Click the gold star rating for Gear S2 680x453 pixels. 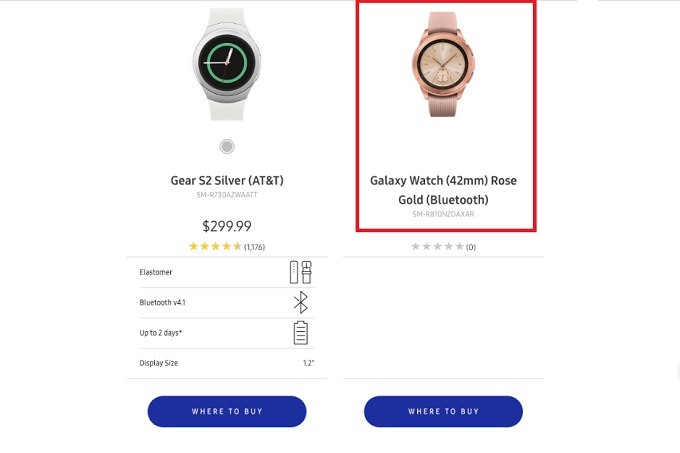pyautogui.click(x=215, y=247)
